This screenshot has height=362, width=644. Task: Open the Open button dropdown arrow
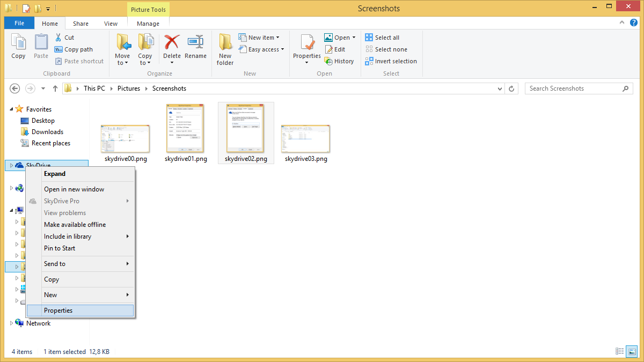[354, 38]
